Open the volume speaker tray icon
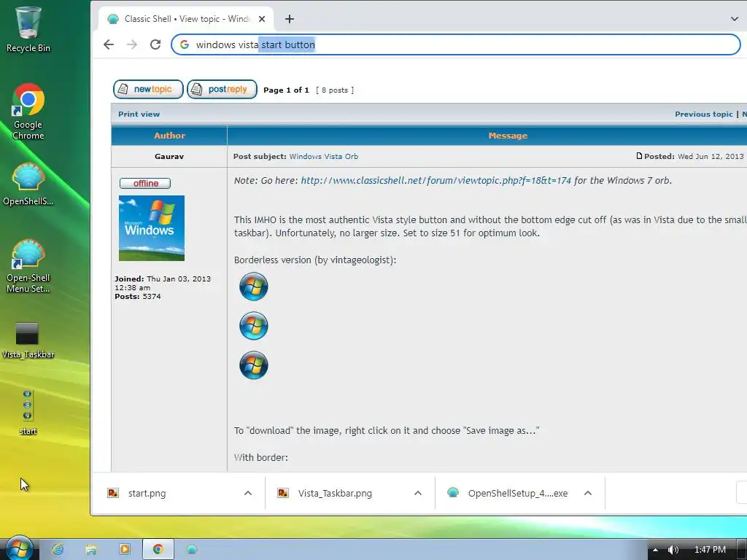This screenshot has width=747, height=560. [x=673, y=550]
